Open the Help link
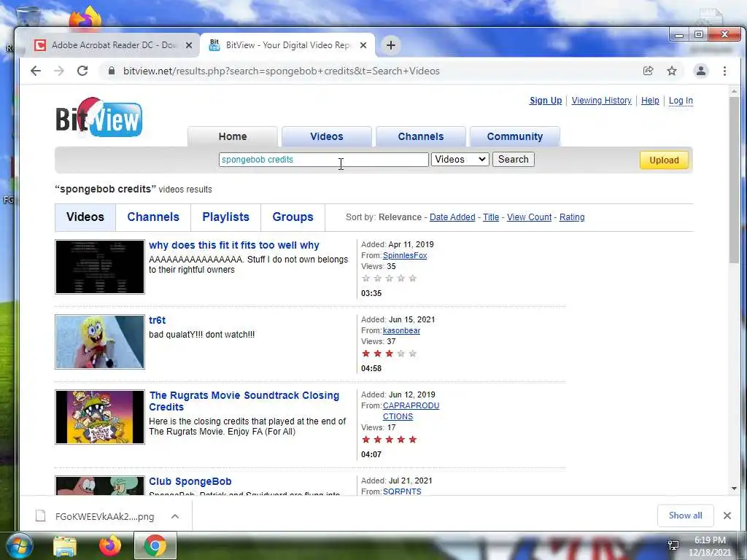747x560 pixels. [x=650, y=101]
